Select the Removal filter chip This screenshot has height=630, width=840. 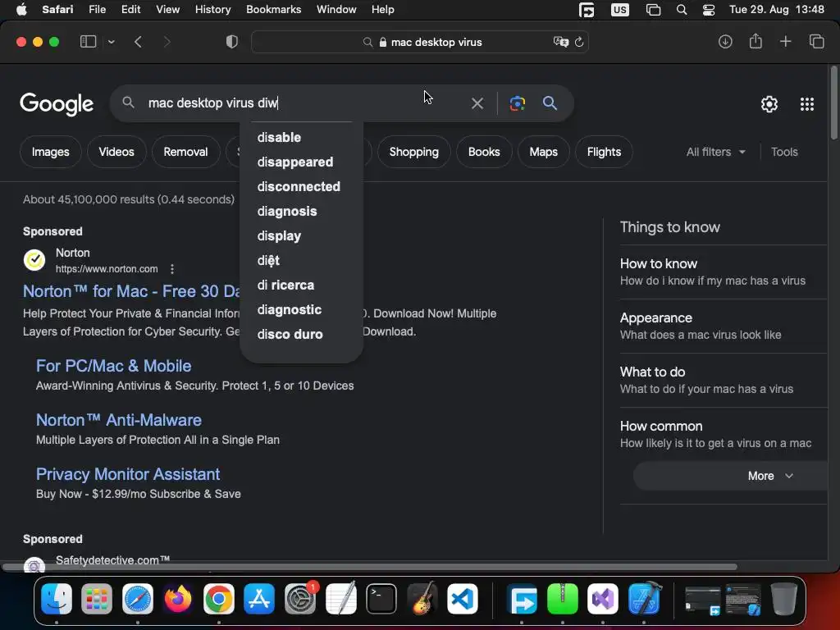(185, 152)
